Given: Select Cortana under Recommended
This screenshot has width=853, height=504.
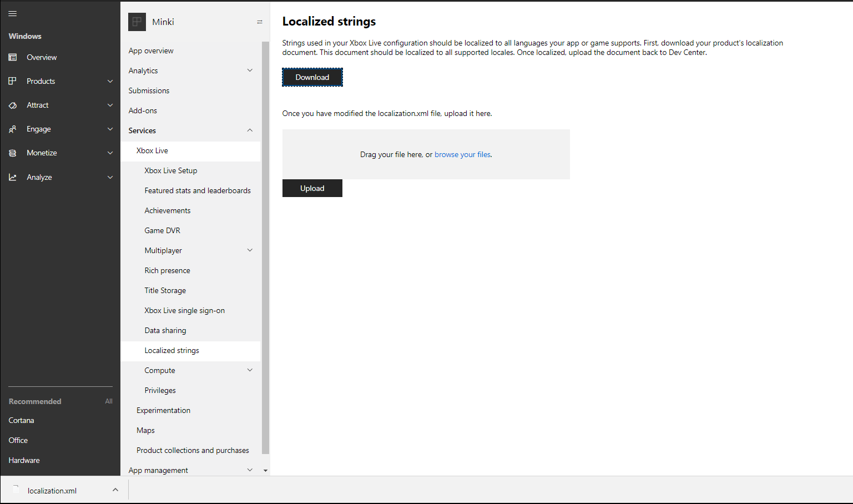Looking at the screenshot, I should [x=21, y=420].
